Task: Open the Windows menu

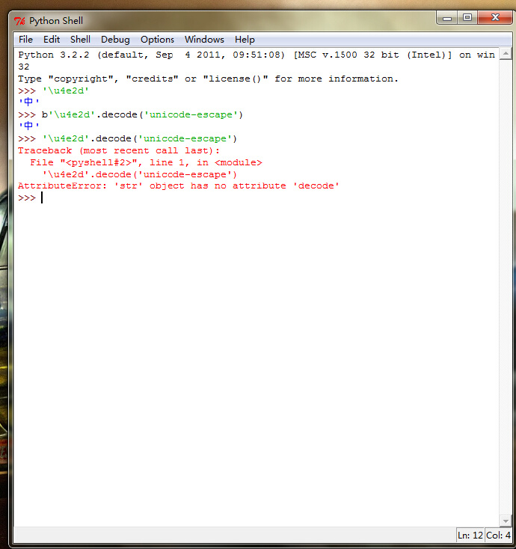Action: [x=204, y=40]
